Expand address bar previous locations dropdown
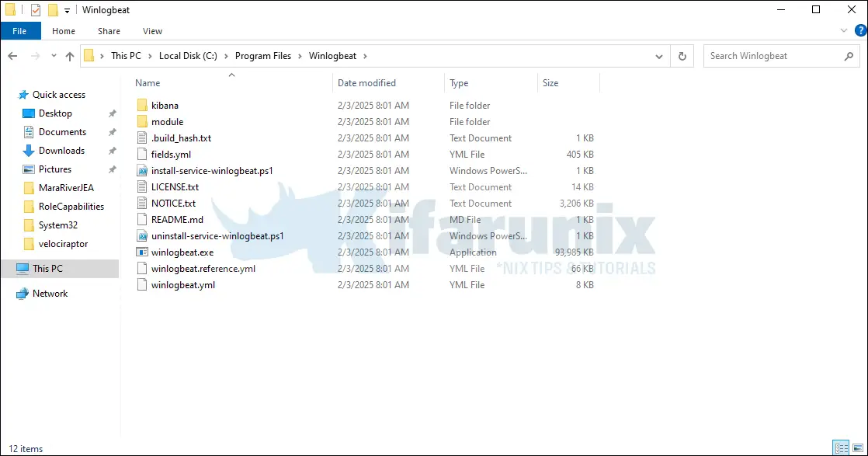The width and height of the screenshot is (868, 456). (x=658, y=56)
